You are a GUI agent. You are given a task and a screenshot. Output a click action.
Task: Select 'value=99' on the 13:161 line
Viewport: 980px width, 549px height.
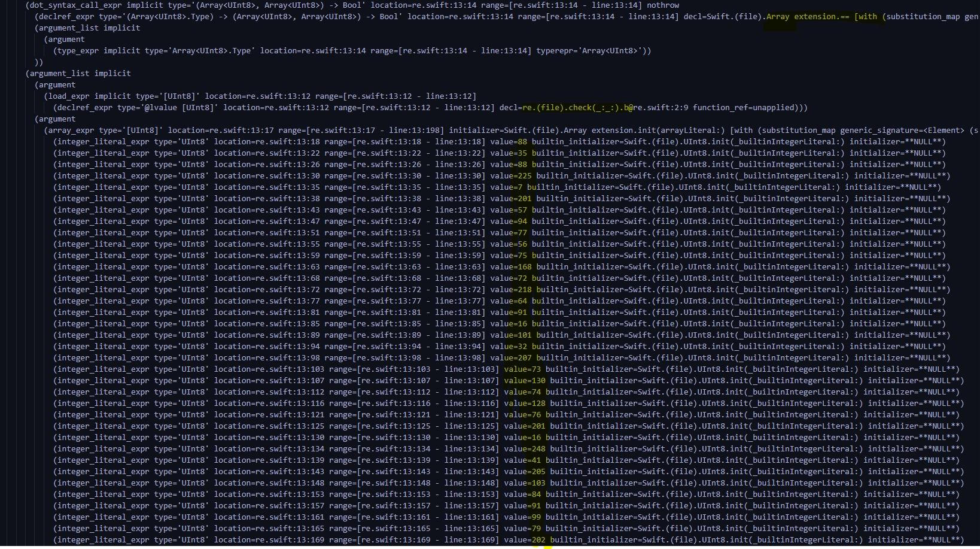click(522, 517)
